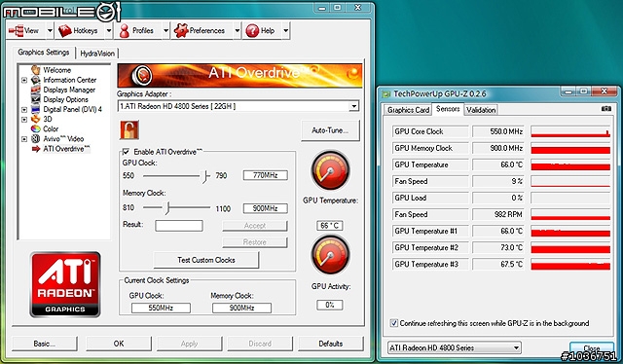The width and height of the screenshot is (623, 364).
Task: Click the Digital Panel (DVI) 4 icon
Action: [36, 109]
